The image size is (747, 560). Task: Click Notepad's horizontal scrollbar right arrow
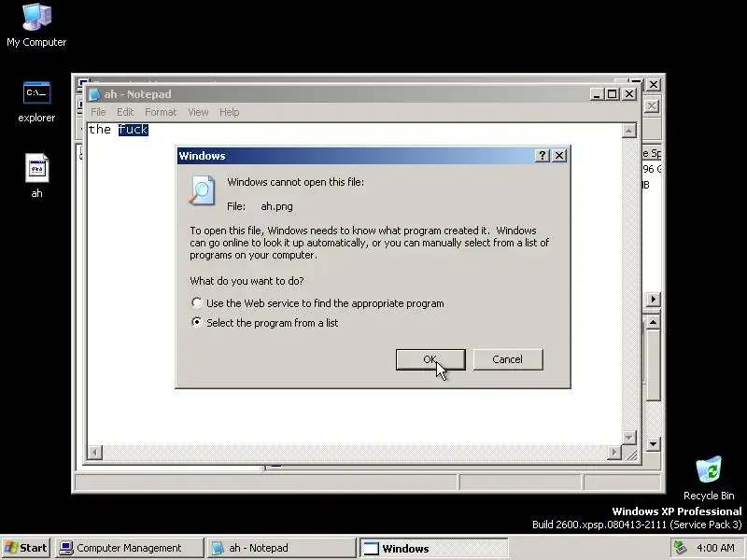tap(614, 452)
